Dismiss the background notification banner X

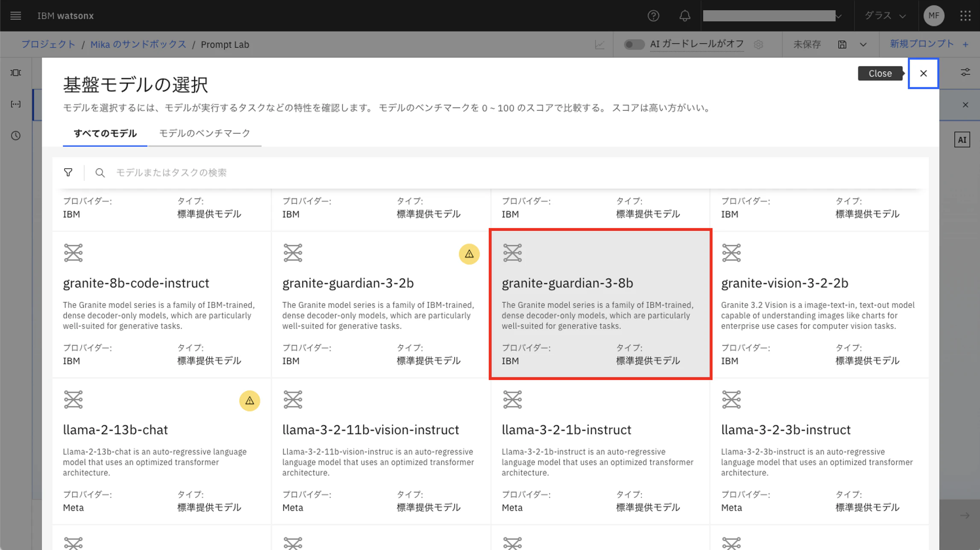coord(965,105)
